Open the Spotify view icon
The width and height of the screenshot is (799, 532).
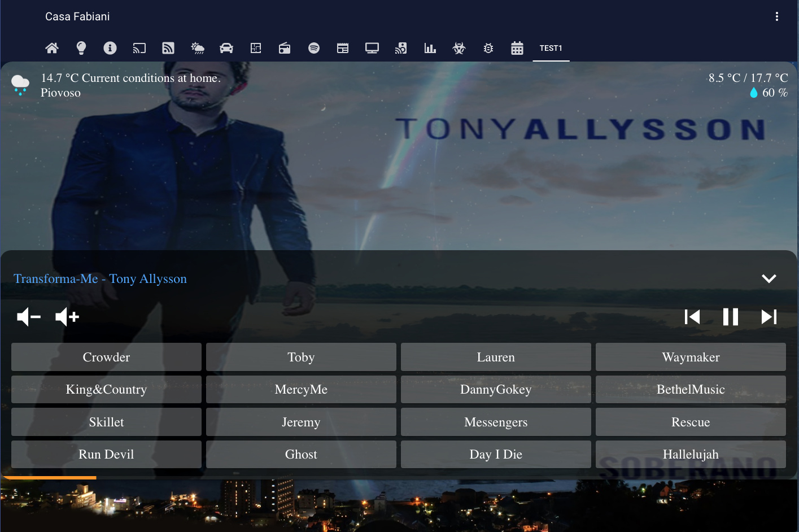(x=315, y=48)
